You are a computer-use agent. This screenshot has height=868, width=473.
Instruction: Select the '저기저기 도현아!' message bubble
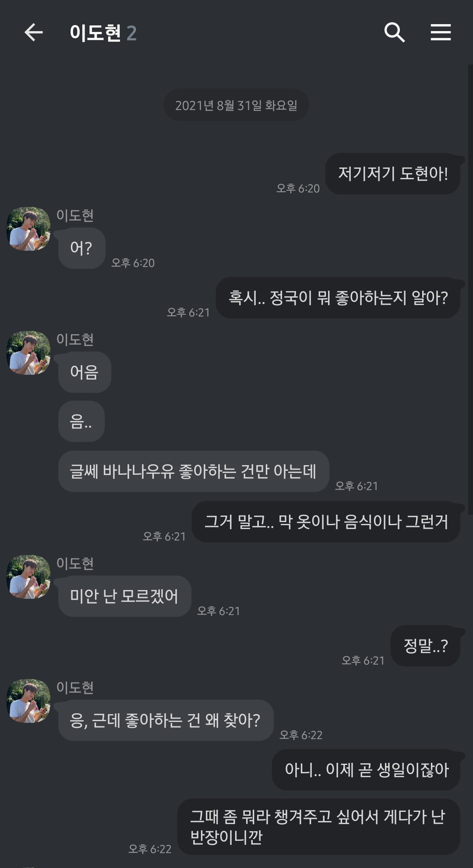click(x=392, y=174)
